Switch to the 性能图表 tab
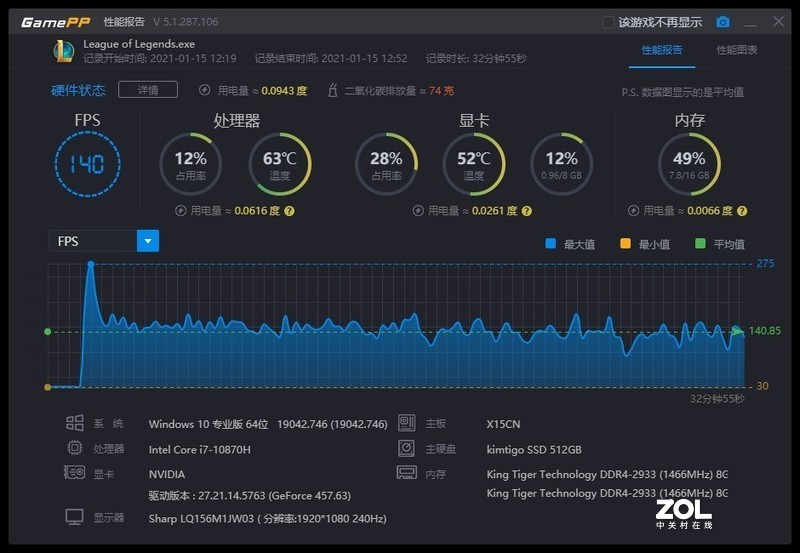This screenshot has height=553, width=800. pos(737,50)
